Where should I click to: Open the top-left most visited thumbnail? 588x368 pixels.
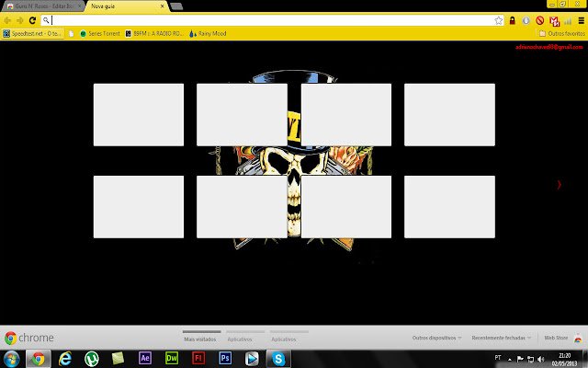[139, 114]
